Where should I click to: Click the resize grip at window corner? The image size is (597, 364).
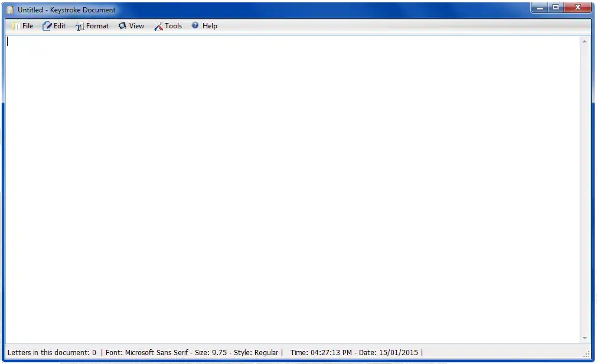point(586,354)
